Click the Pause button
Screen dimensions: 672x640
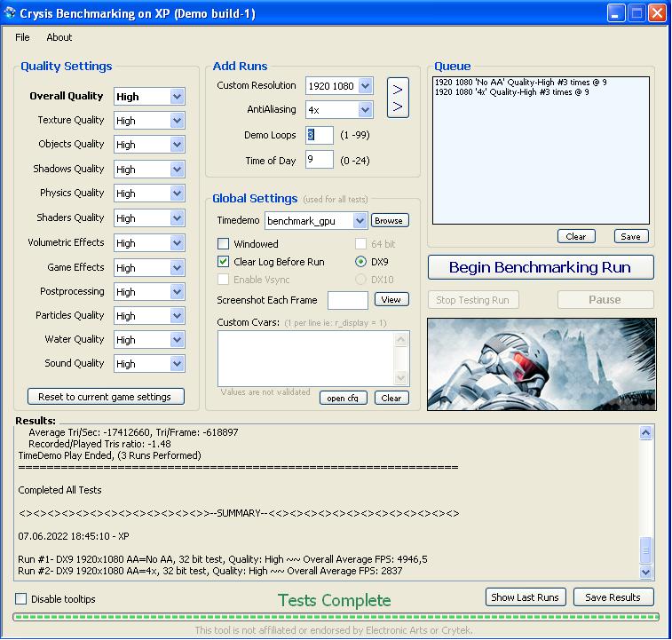[605, 300]
